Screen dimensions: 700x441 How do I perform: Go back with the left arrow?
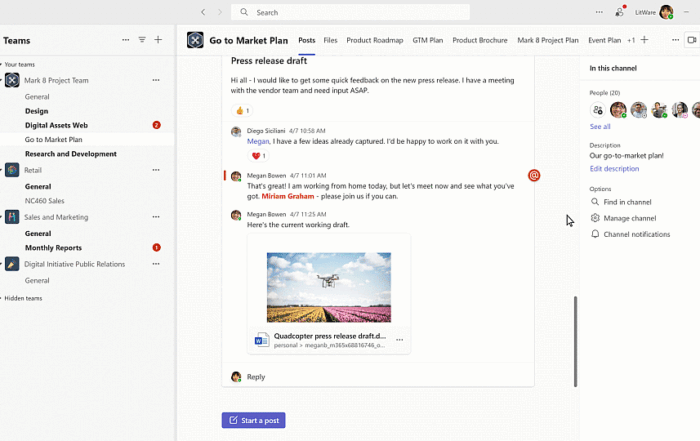[203, 12]
